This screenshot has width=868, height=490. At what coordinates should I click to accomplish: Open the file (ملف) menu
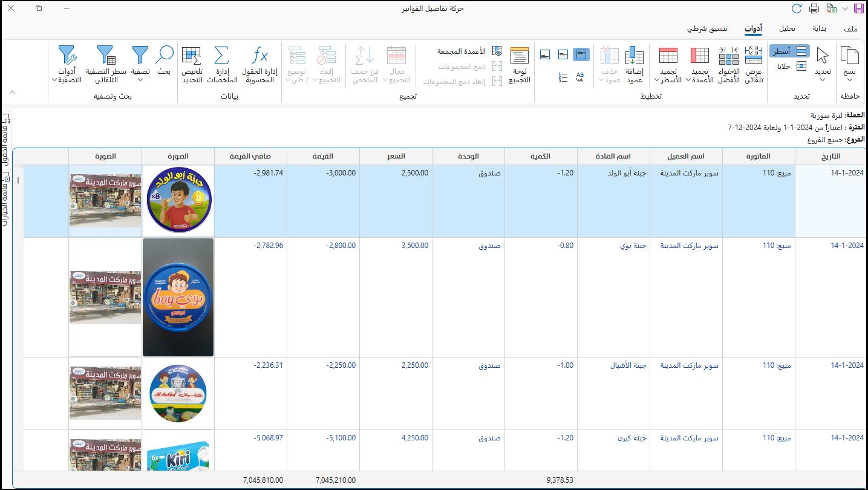[x=850, y=28]
